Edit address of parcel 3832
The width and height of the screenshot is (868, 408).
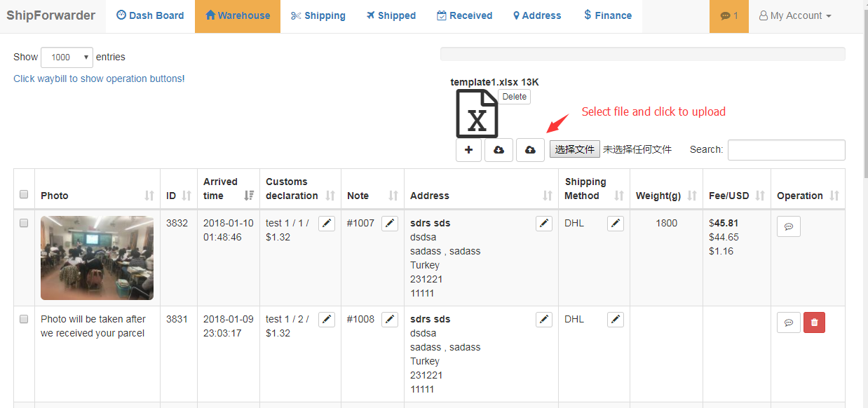pyautogui.click(x=544, y=223)
